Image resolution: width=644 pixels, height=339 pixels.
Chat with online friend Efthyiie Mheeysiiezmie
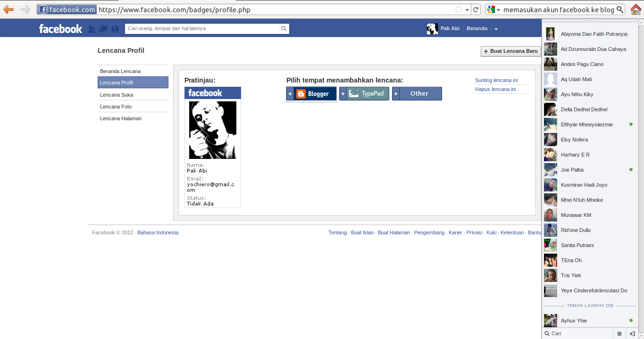click(x=589, y=124)
